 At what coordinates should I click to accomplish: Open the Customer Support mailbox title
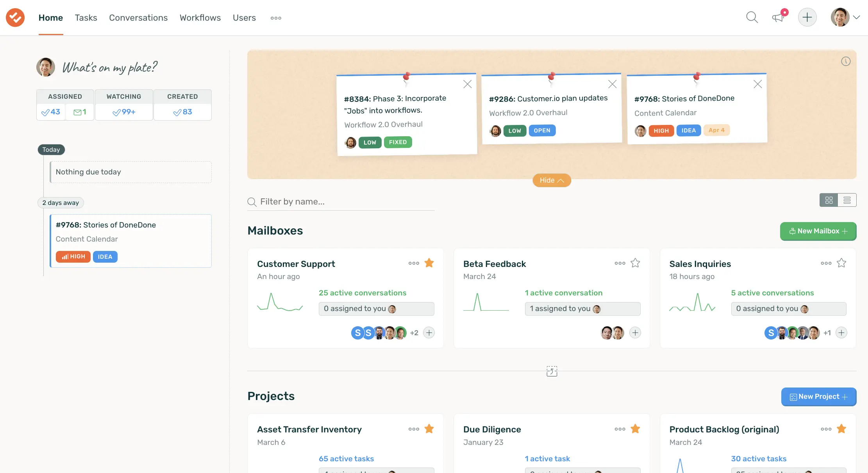tap(296, 264)
